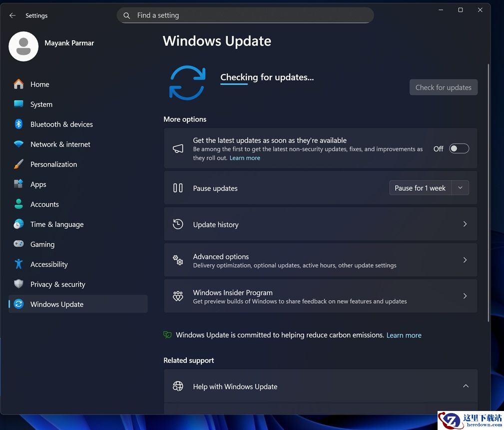This screenshot has width=504, height=430.
Task: Click the Update history clock icon
Action: [178, 224]
